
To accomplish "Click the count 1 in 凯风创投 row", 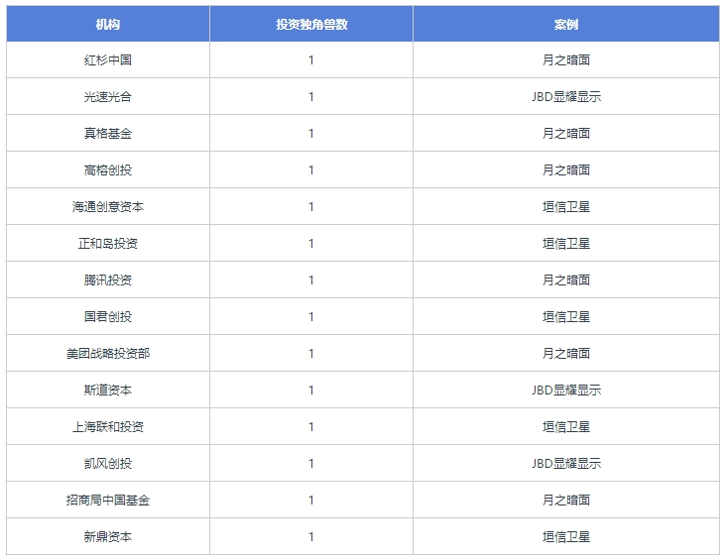I will 311,463.
